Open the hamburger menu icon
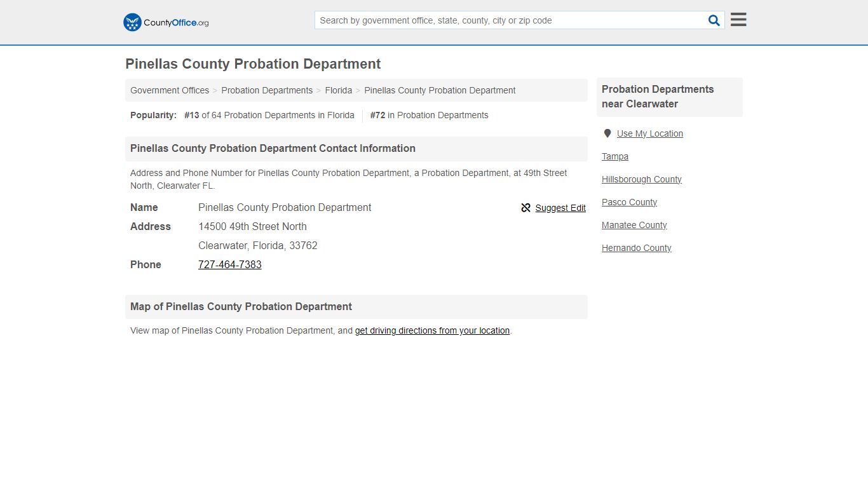The image size is (868, 488). tap(738, 20)
